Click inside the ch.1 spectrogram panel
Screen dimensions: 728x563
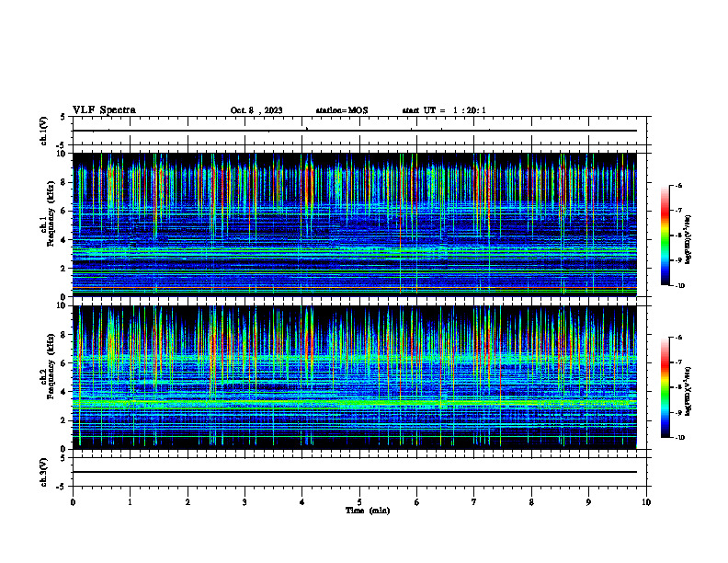pos(355,224)
